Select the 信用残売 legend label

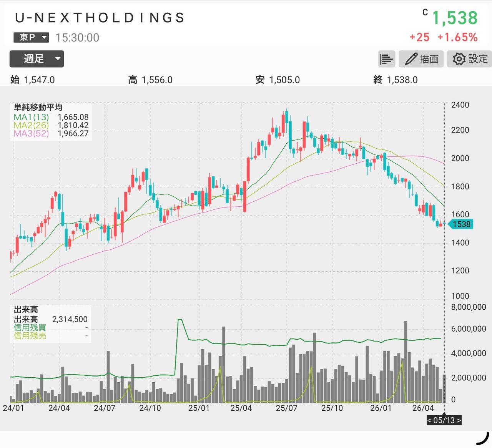(x=30, y=336)
